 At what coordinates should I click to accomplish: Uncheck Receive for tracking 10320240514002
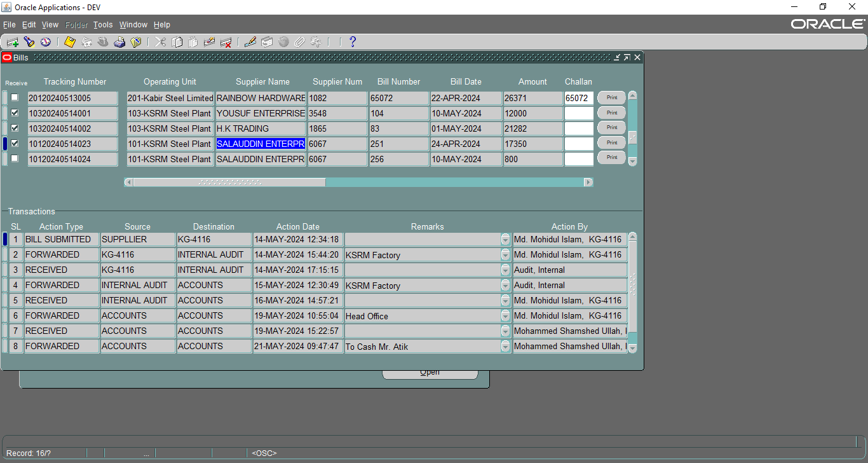[15, 128]
